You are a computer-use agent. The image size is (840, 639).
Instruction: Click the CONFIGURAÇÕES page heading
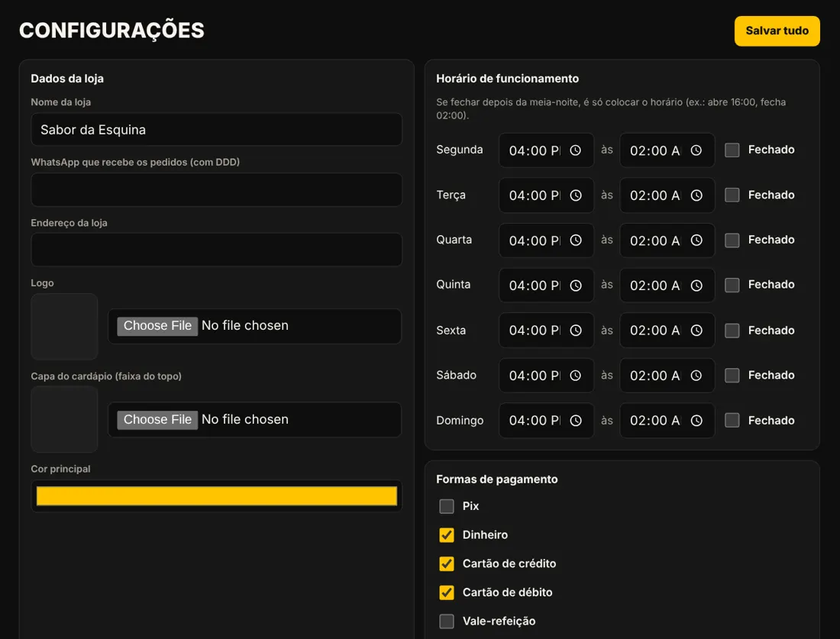pyautogui.click(x=111, y=30)
